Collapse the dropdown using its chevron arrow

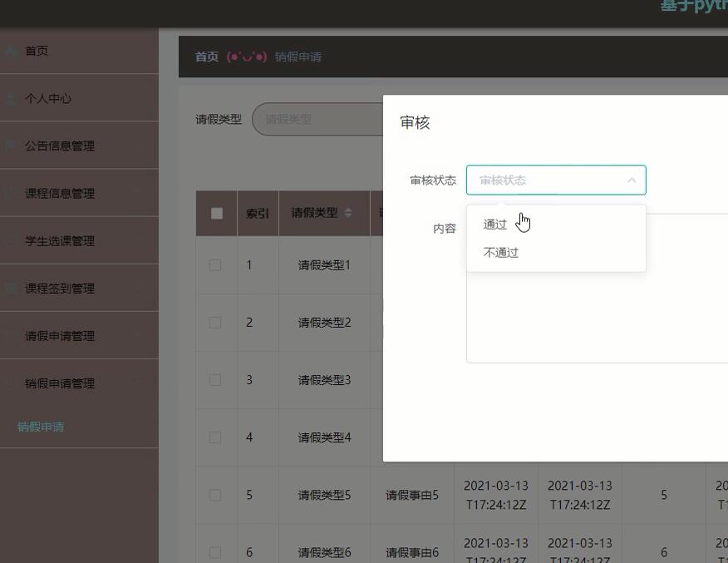click(631, 180)
